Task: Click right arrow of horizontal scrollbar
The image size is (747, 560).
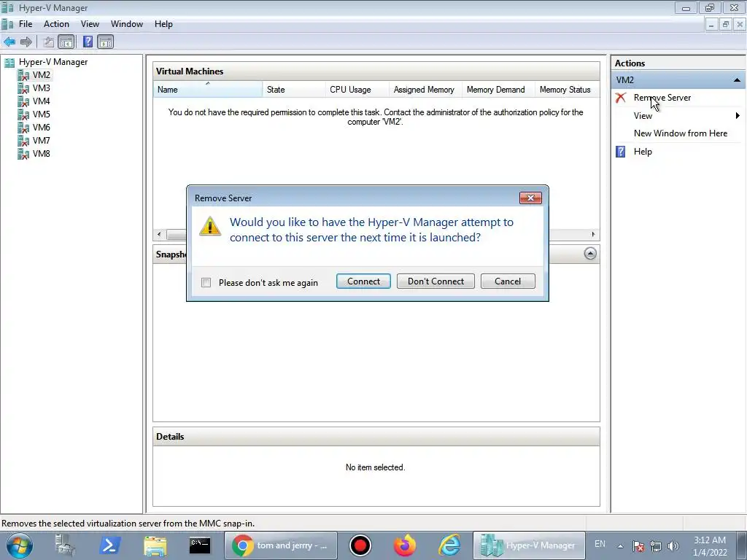Action: point(593,234)
